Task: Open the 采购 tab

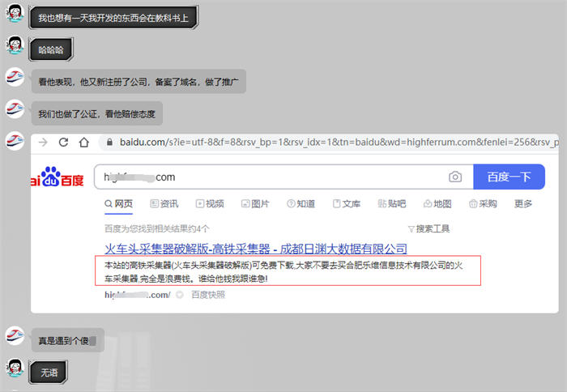Action: click(x=483, y=204)
